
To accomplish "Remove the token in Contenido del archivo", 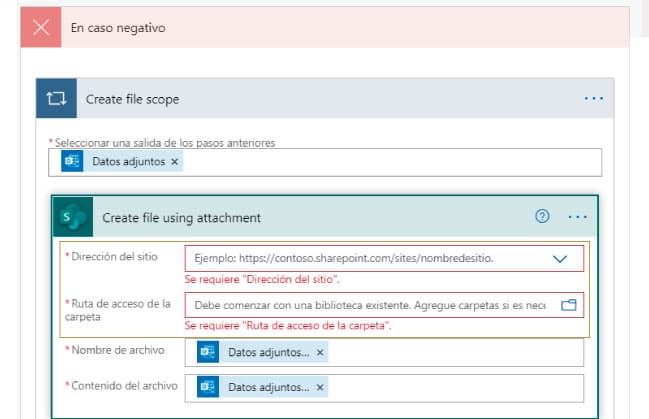I will 320,387.
